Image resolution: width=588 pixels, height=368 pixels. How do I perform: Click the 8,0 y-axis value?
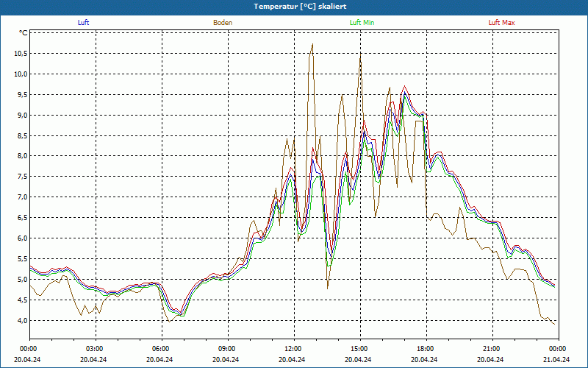(22, 156)
